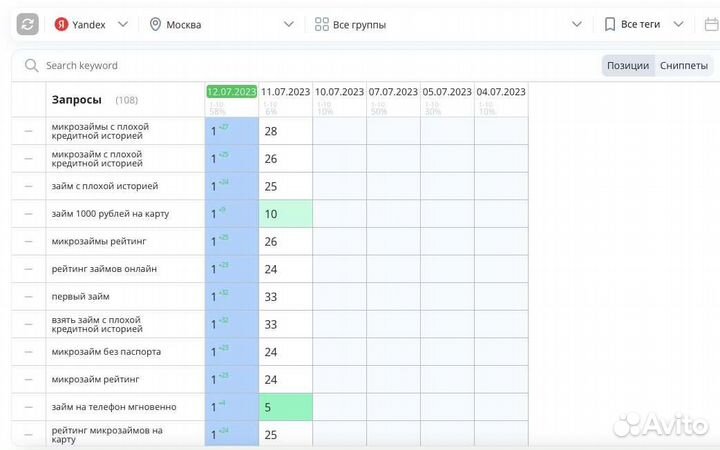Switch to the Сниппеты tab
This screenshot has width=720, height=450.
684,66
